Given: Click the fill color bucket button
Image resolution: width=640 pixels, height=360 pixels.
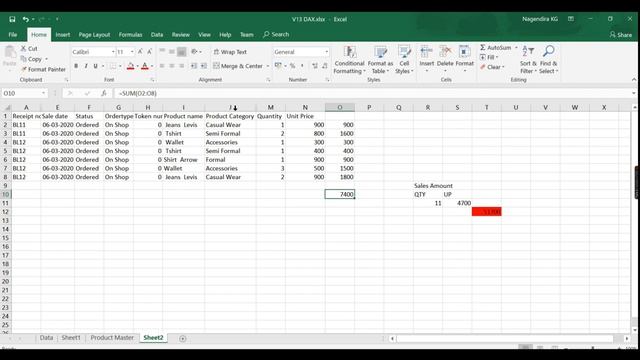Looking at the screenshot, I should pos(131,66).
